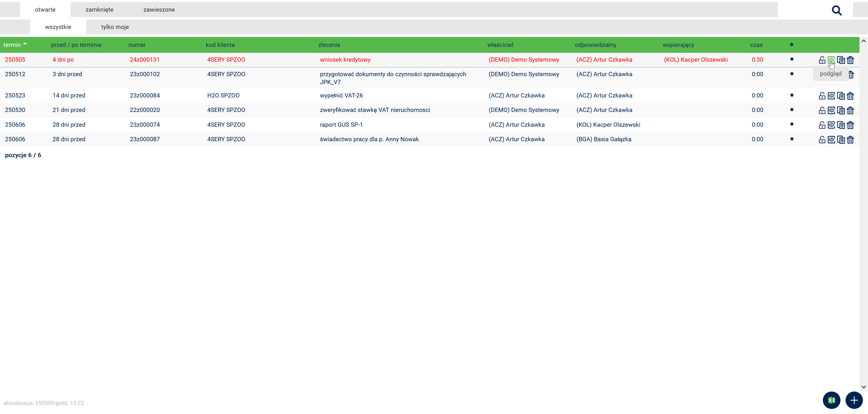Viewport: 868px width, 414px height.
Task: Click status dot in row 24z000131
Action: (792, 59)
